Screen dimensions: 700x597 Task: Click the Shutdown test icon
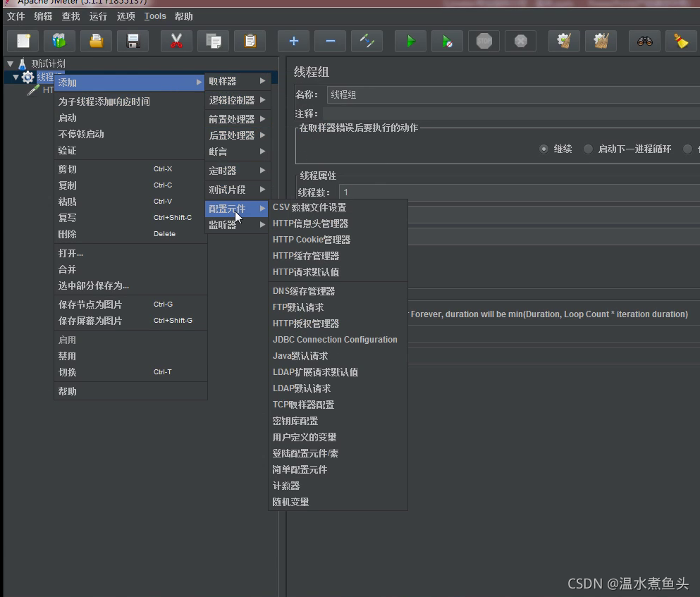[x=520, y=41]
